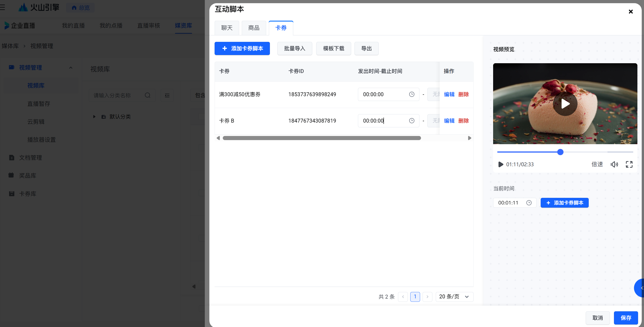Open the 倍速 playback speed menu
The width and height of the screenshot is (644, 327).
(597, 164)
